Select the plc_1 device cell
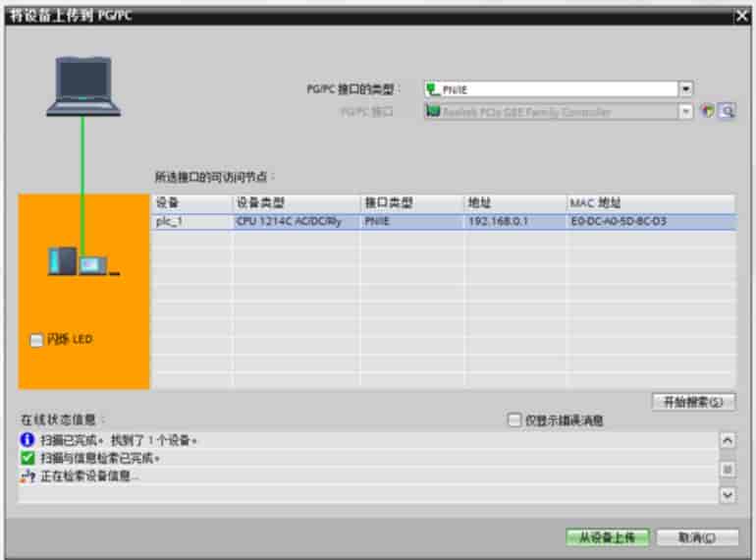This screenshot has height=560, width=756. (x=191, y=221)
